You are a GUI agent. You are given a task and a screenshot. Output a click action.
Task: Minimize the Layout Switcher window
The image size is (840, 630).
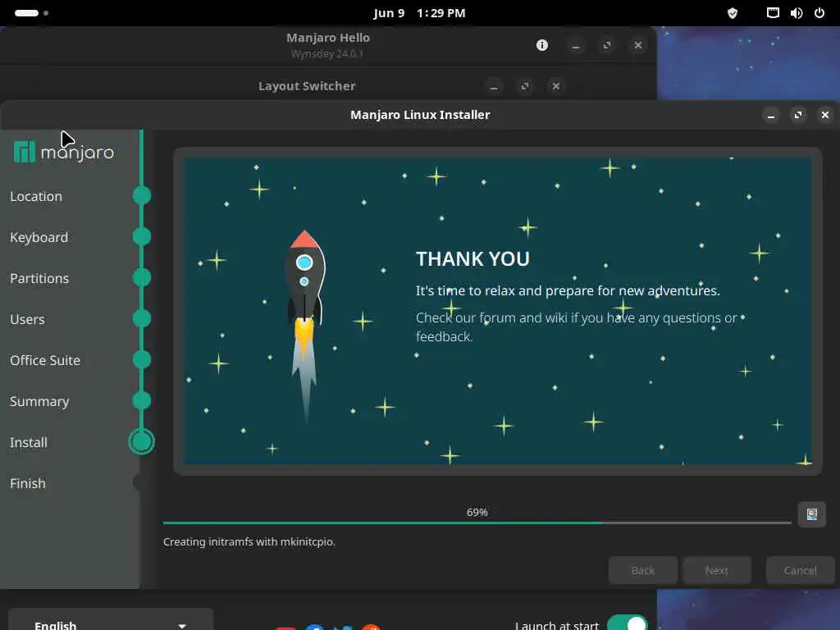[x=494, y=86]
